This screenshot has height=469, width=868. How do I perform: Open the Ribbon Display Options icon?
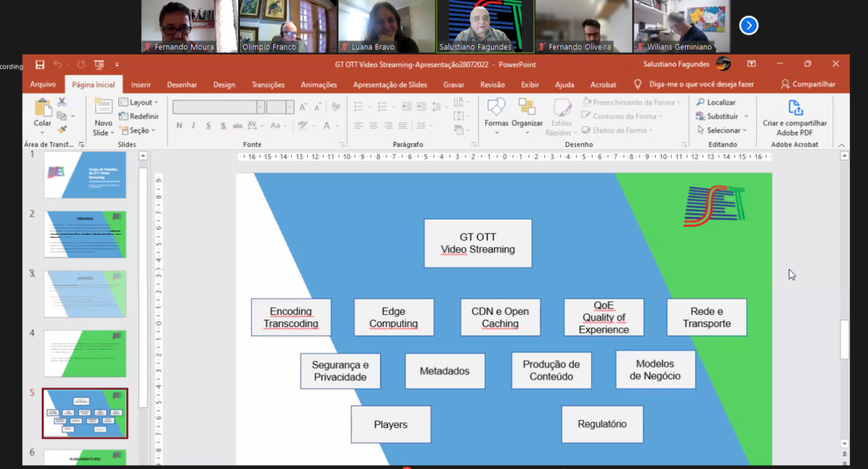pos(751,64)
